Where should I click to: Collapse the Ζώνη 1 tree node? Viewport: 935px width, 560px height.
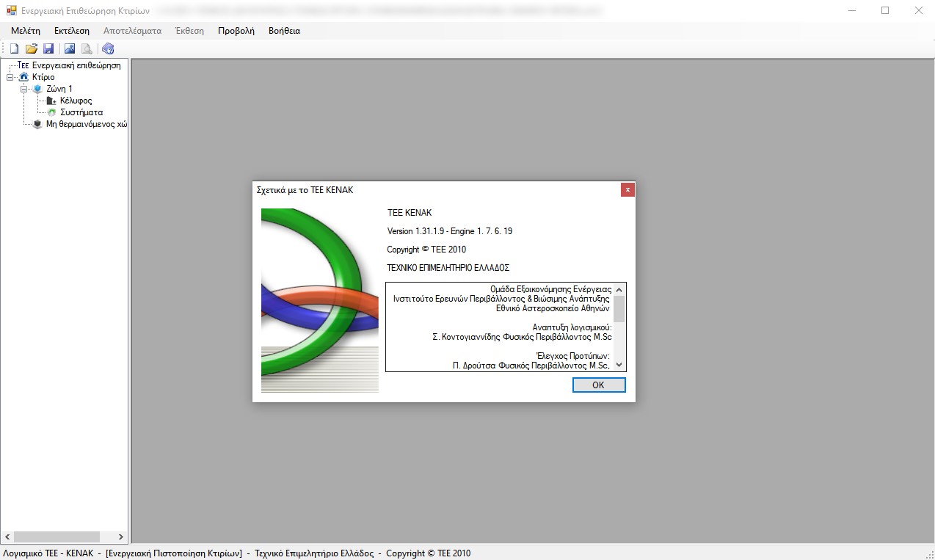pos(24,89)
